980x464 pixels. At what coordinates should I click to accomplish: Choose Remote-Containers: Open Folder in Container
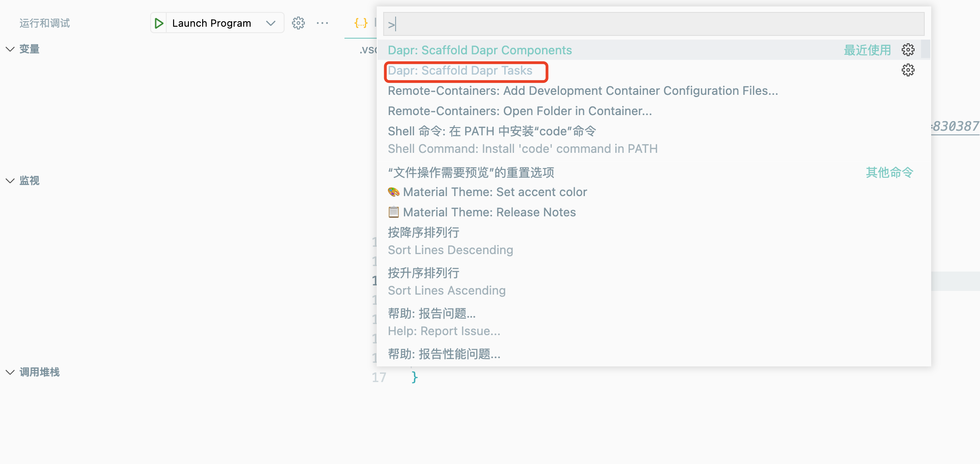[x=519, y=111]
